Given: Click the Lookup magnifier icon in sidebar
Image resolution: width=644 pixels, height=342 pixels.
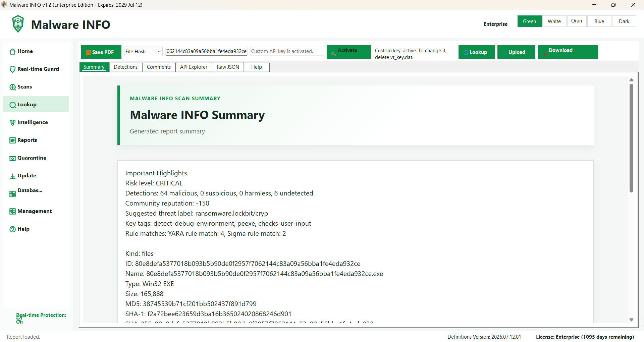Looking at the screenshot, I should pyautogui.click(x=12, y=105).
